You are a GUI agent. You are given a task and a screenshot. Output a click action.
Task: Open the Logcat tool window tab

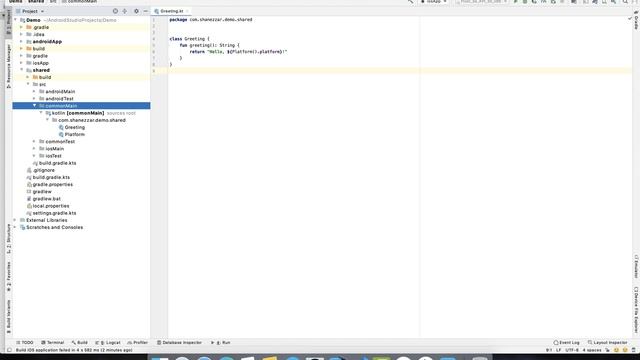[x=108, y=342]
